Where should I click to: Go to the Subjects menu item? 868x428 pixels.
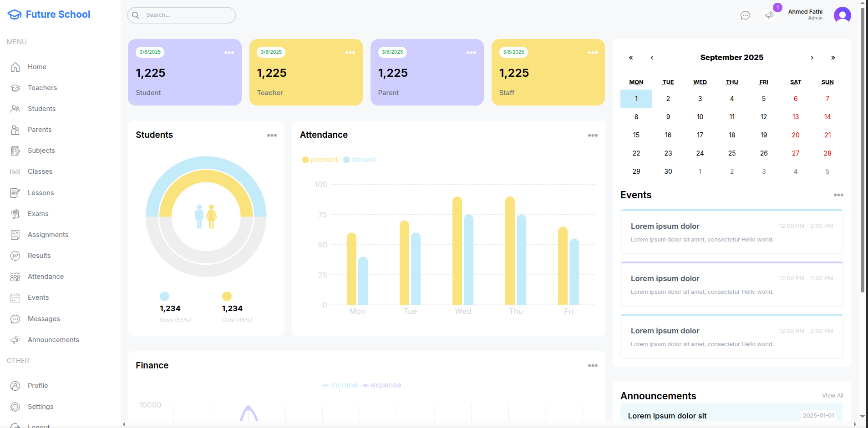(x=41, y=151)
